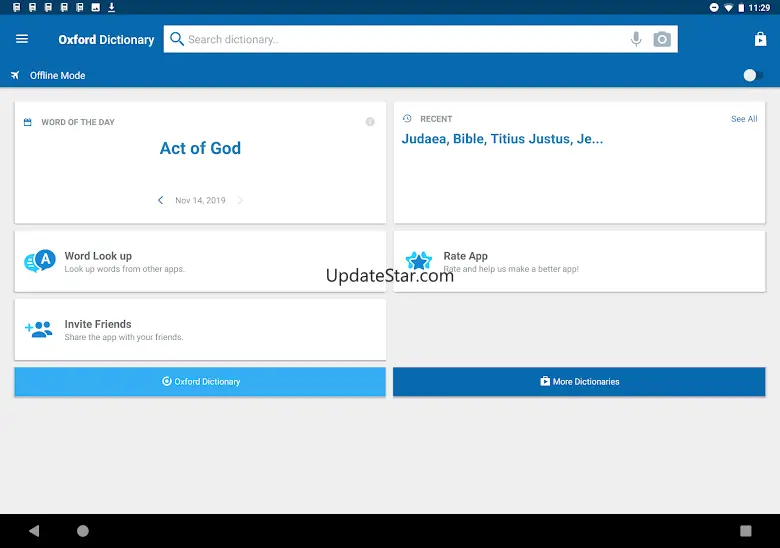Tap the Offline Mode airplane icon
The height and width of the screenshot is (548, 780).
pyautogui.click(x=15, y=75)
